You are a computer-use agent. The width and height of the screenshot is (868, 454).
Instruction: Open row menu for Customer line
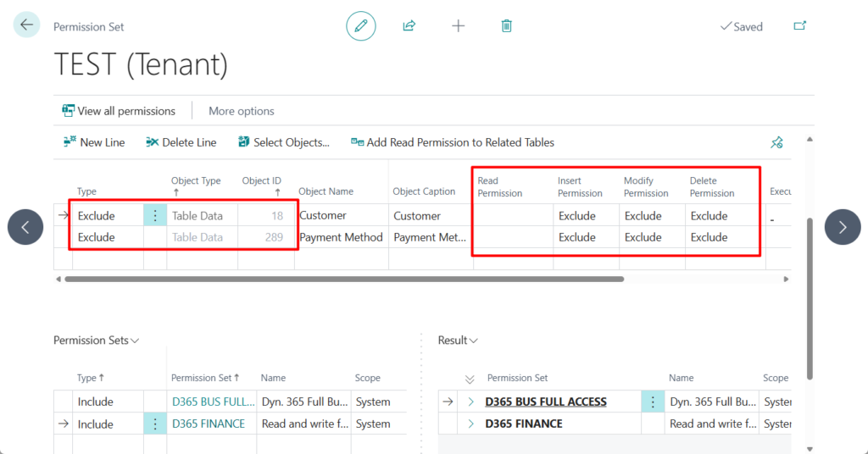coord(155,216)
